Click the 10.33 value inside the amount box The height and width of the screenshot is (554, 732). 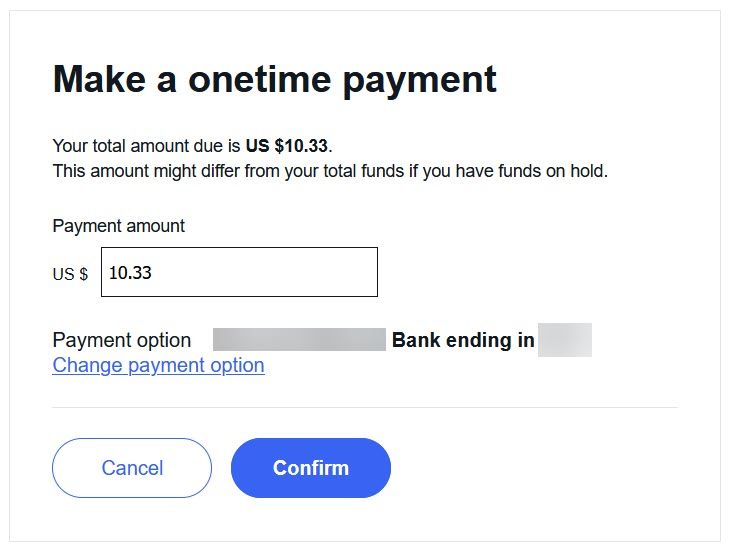[130, 273]
